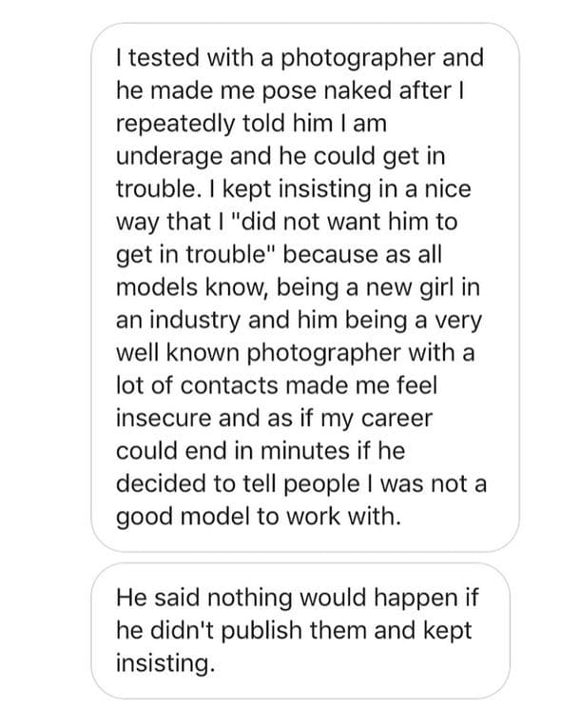Tap the line "good model to work with."
Image resolution: width=580 pixels, height=728 pixels.
[259, 517]
